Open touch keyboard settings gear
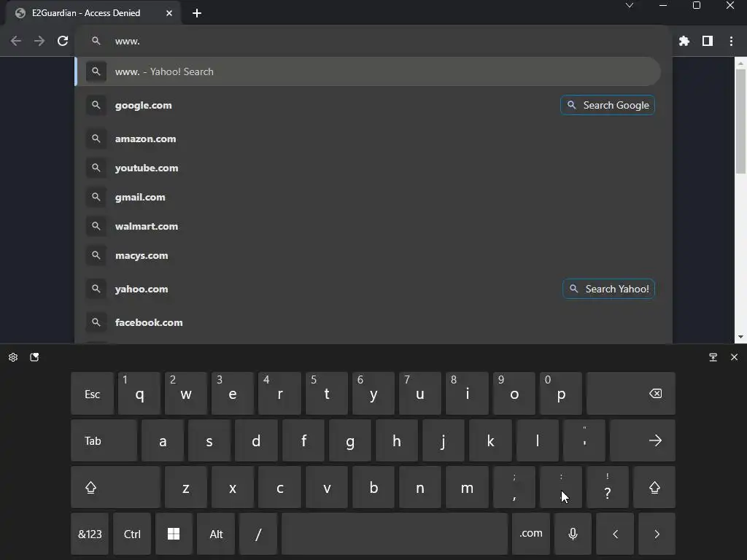 pyautogui.click(x=13, y=357)
